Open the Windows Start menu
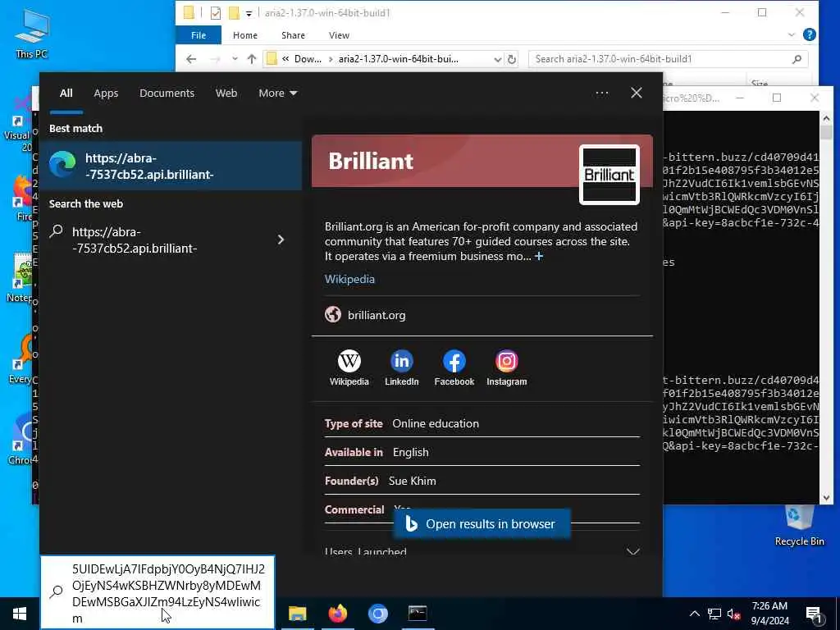The width and height of the screenshot is (840, 630). (x=20, y=614)
